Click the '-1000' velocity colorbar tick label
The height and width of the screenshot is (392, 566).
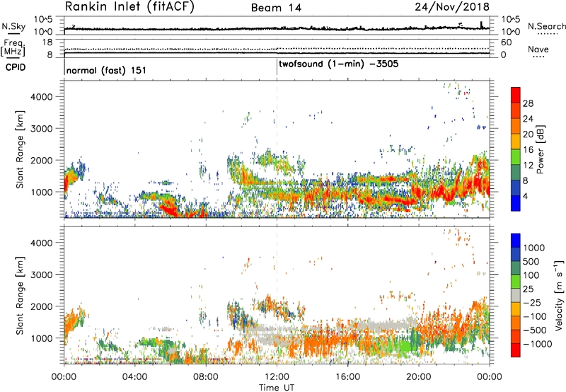coord(537,344)
